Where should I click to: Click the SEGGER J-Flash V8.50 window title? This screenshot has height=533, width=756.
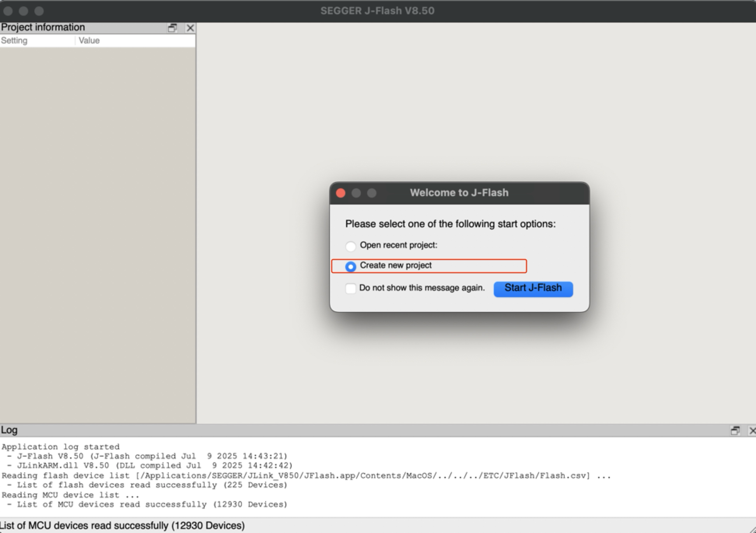377,11
